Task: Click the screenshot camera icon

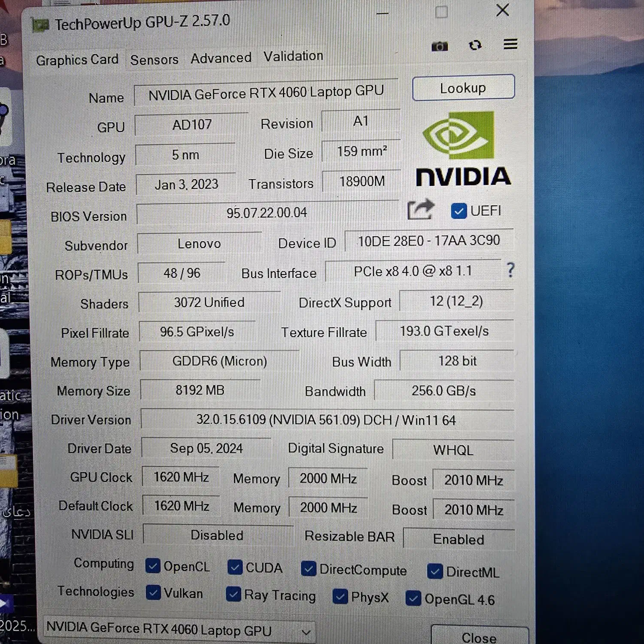Action: pyautogui.click(x=439, y=46)
